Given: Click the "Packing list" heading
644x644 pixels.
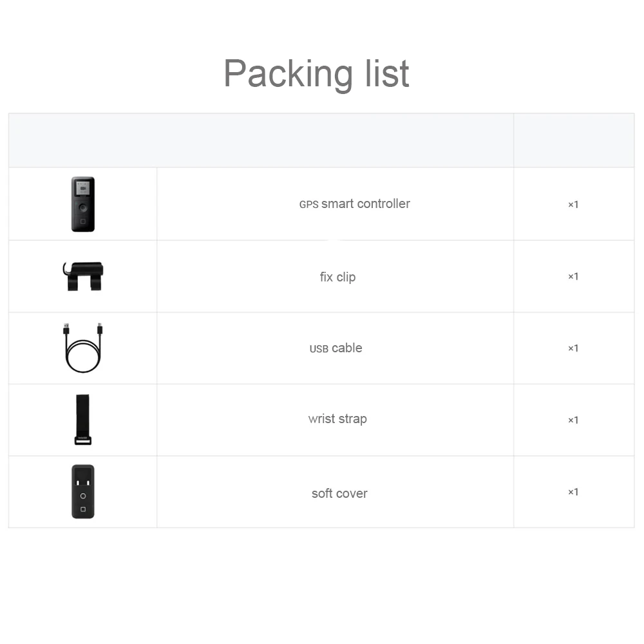Looking at the screenshot, I should (316, 73).
